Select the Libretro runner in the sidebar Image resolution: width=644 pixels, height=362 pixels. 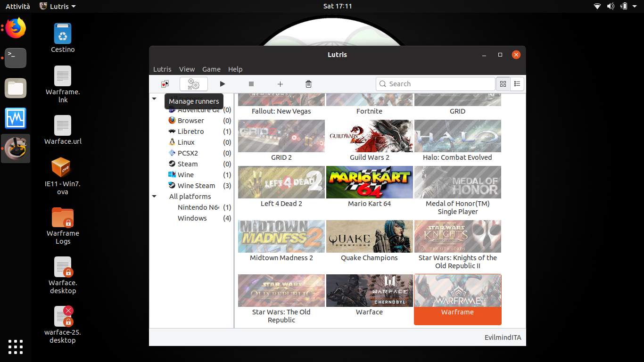pos(191,131)
